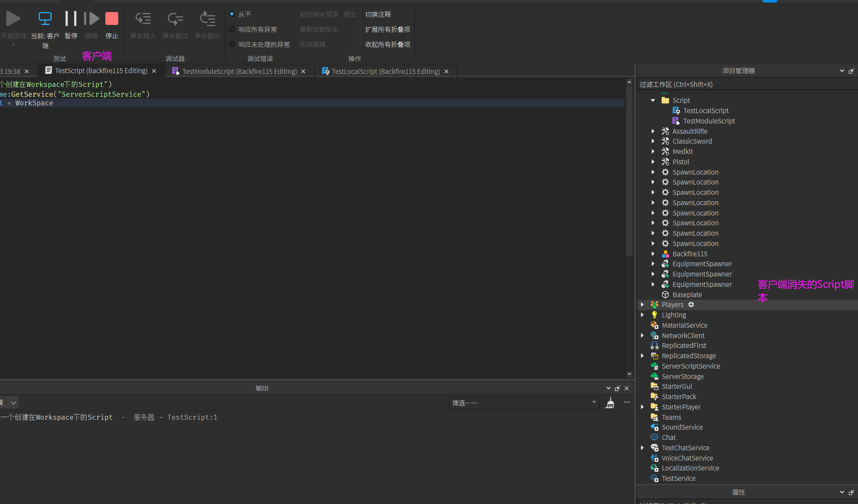Screen dimensions: 858x504
Task: Click the SoundService icon
Action: (x=655, y=427)
